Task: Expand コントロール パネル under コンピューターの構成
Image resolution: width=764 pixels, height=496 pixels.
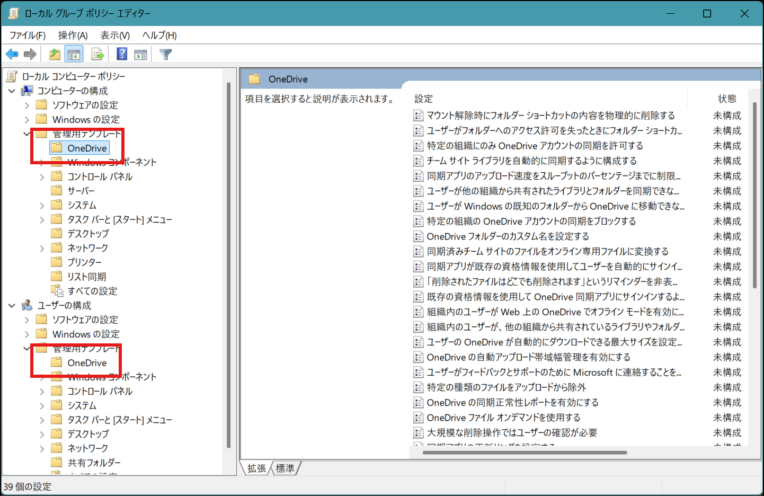Action: pyautogui.click(x=42, y=177)
